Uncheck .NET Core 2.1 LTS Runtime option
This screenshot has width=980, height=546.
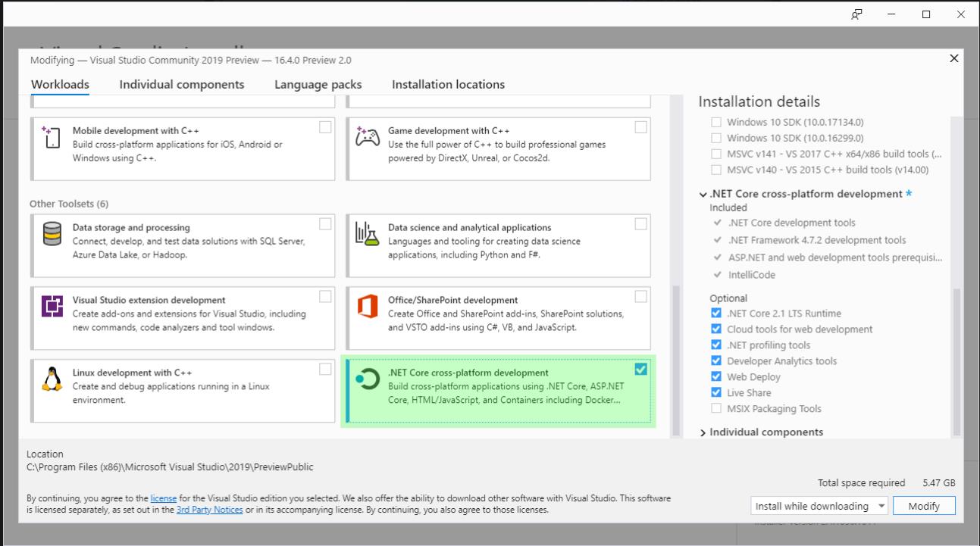[x=716, y=313]
